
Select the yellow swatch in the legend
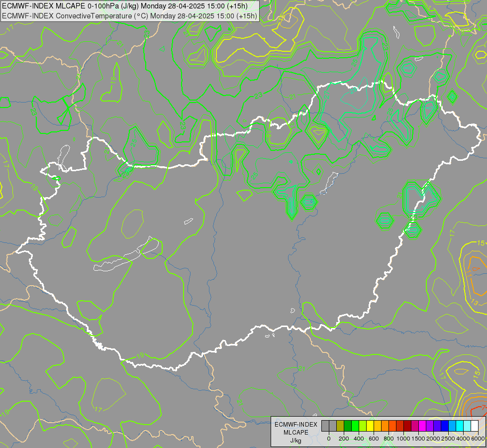tap(370, 426)
